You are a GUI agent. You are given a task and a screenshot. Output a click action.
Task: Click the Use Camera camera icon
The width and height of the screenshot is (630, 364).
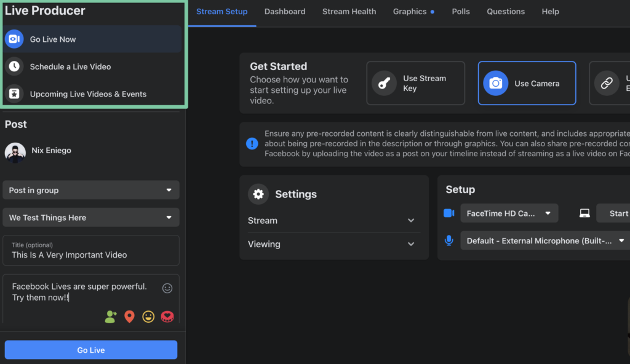495,83
